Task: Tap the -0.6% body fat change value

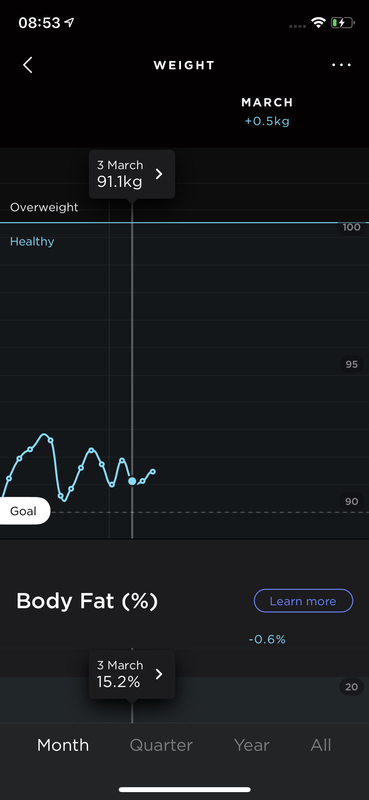Action: coord(267,639)
